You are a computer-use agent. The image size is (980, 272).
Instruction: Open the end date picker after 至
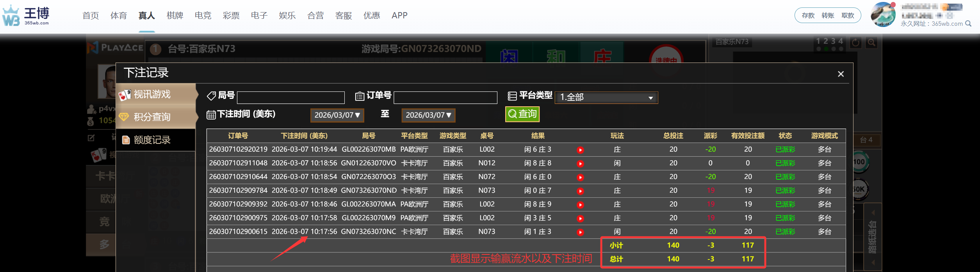428,115
